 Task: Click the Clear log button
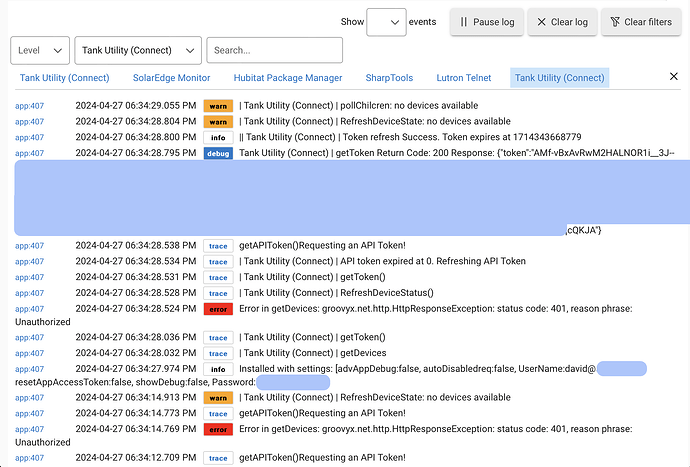[x=562, y=22]
